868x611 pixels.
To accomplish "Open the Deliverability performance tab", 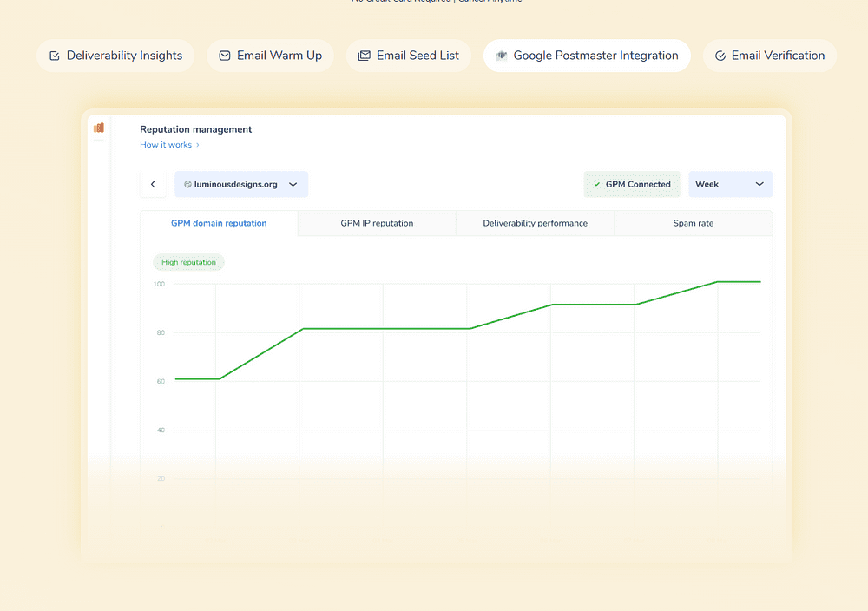I will (536, 223).
